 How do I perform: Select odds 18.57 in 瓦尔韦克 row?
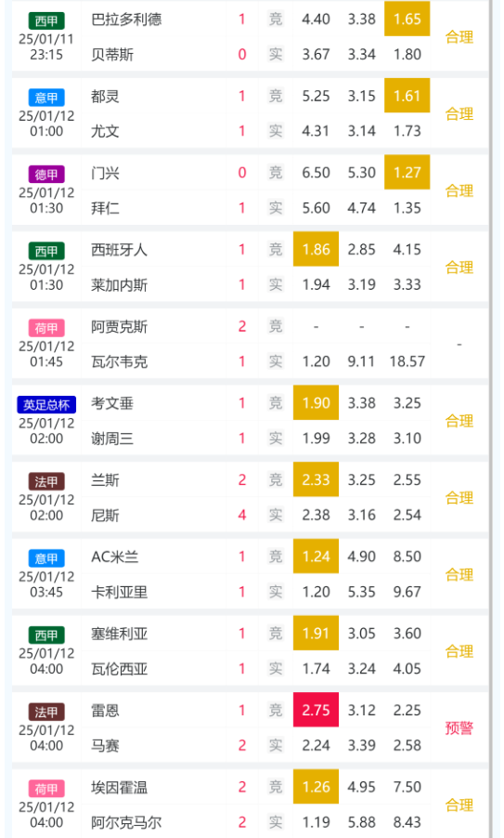coord(407,361)
